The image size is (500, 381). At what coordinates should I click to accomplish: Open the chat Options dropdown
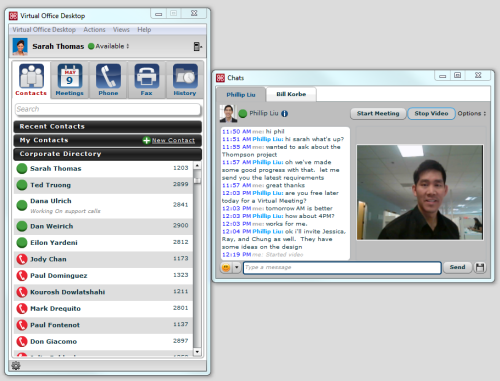pos(471,114)
